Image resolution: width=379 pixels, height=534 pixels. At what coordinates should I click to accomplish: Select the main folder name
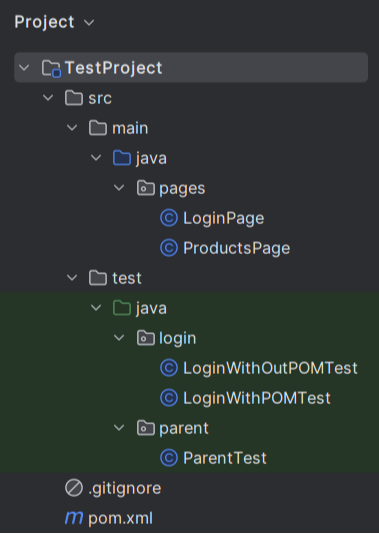[130, 128]
